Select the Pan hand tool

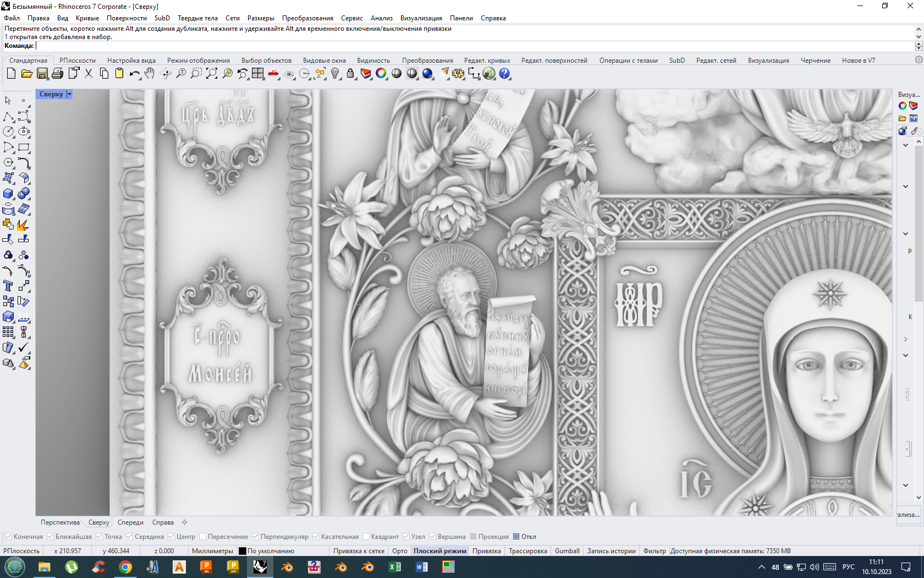(x=150, y=73)
